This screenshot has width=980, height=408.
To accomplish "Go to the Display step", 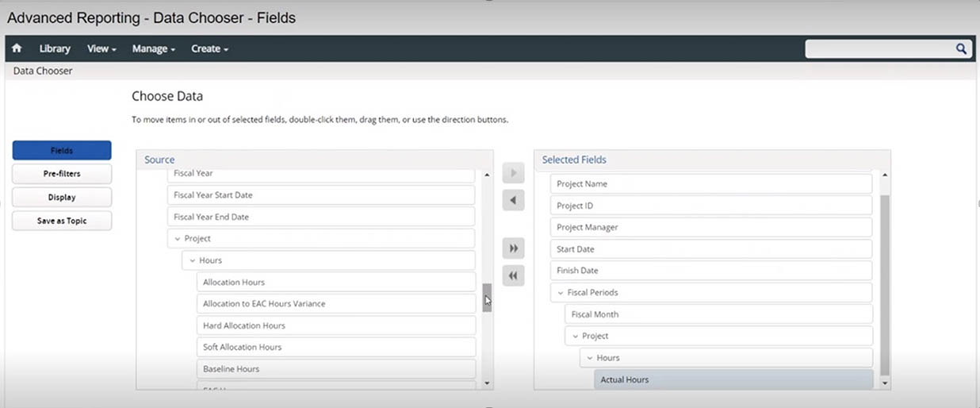I will [62, 197].
